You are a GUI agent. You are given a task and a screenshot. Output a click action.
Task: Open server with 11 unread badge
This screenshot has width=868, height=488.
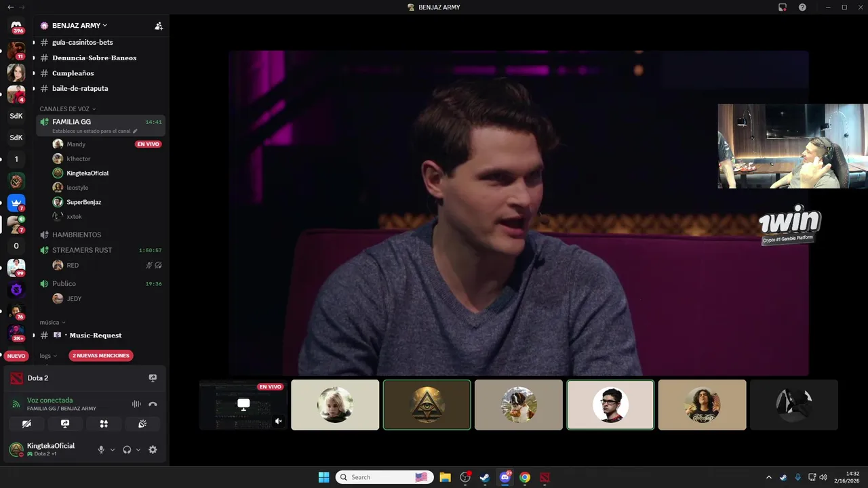tap(16, 50)
